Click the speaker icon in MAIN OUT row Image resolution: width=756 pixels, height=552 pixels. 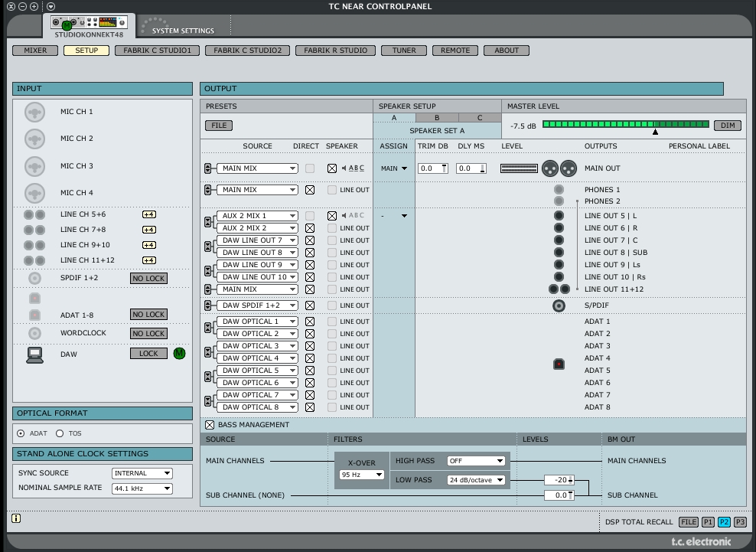pyautogui.click(x=344, y=168)
